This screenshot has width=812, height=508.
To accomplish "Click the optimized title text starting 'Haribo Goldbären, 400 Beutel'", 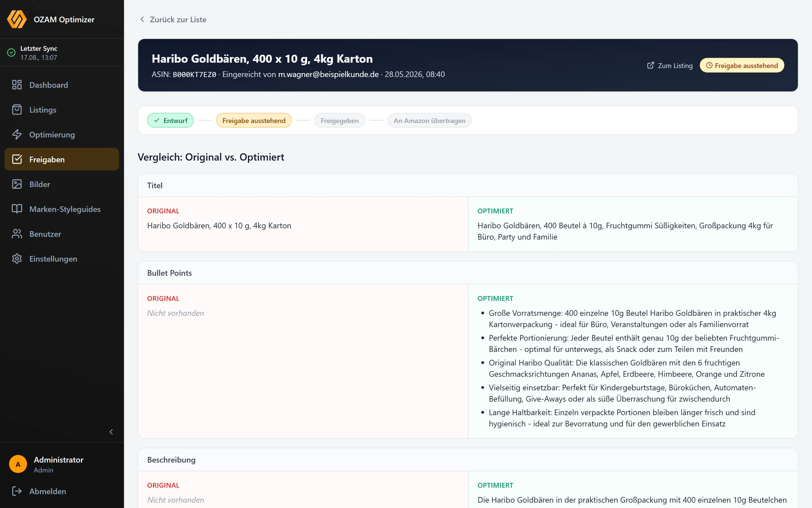I will 625,231.
